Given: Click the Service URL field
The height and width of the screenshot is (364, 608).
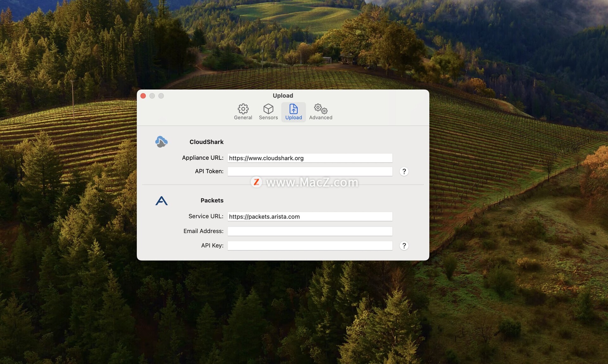Looking at the screenshot, I should tap(310, 217).
